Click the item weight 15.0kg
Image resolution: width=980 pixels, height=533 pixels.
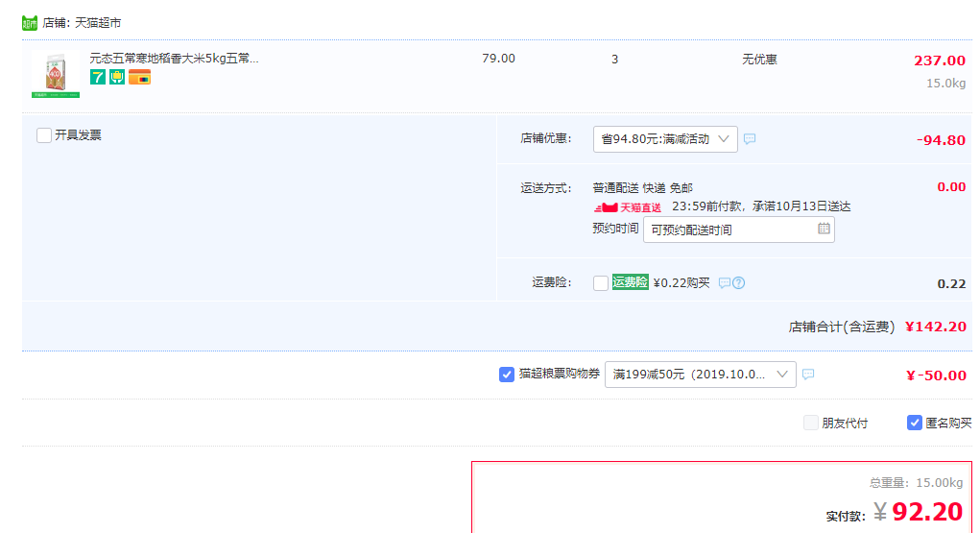click(x=945, y=84)
